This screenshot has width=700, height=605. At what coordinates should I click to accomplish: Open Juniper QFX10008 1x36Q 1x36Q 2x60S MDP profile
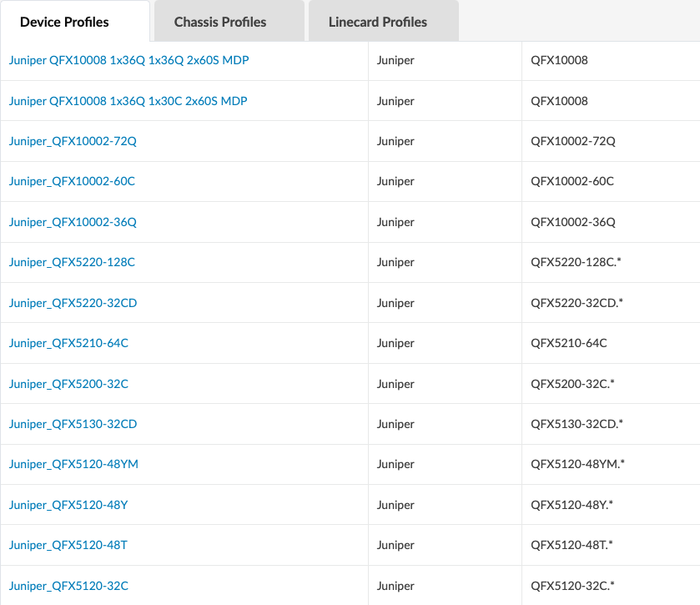point(128,60)
